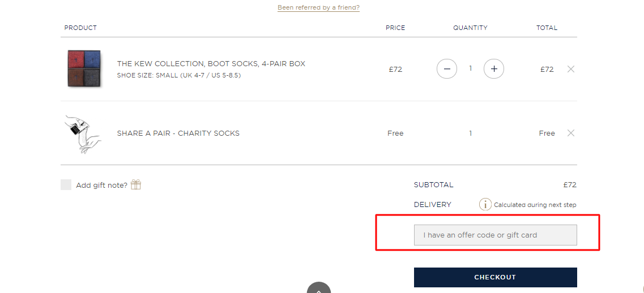644x293 pixels.
Task: Open the 'Been referred by a friend?' link
Action: pyautogui.click(x=318, y=7)
